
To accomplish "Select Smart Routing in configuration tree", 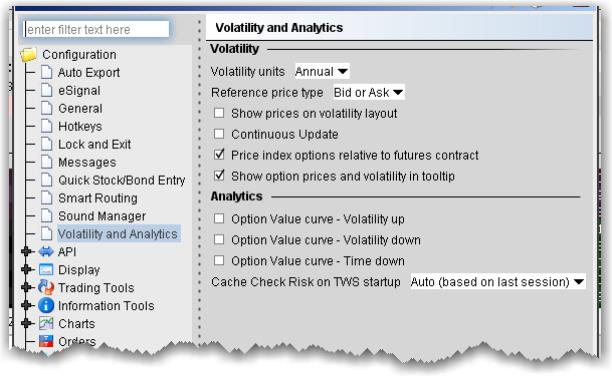I will point(98,198).
